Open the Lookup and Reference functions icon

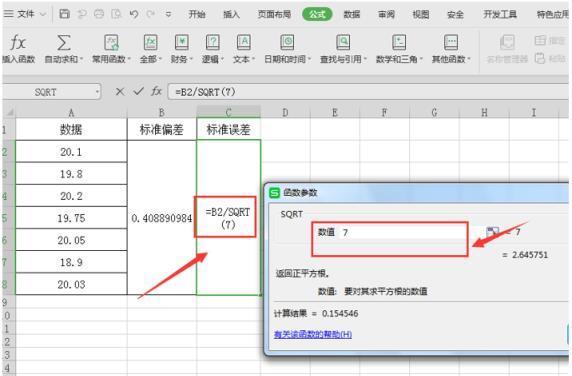(343, 43)
